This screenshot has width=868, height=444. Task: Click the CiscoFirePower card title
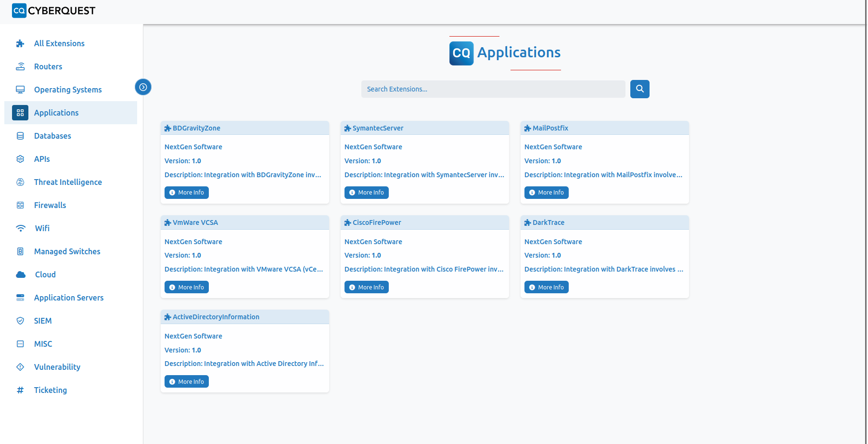pyautogui.click(x=377, y=222)
